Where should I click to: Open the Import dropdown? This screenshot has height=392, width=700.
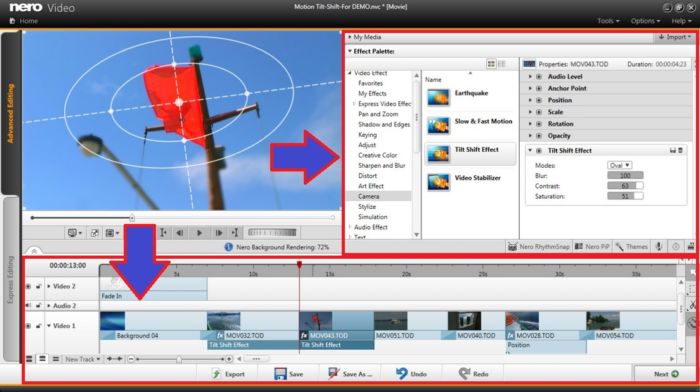pos(675,37)
